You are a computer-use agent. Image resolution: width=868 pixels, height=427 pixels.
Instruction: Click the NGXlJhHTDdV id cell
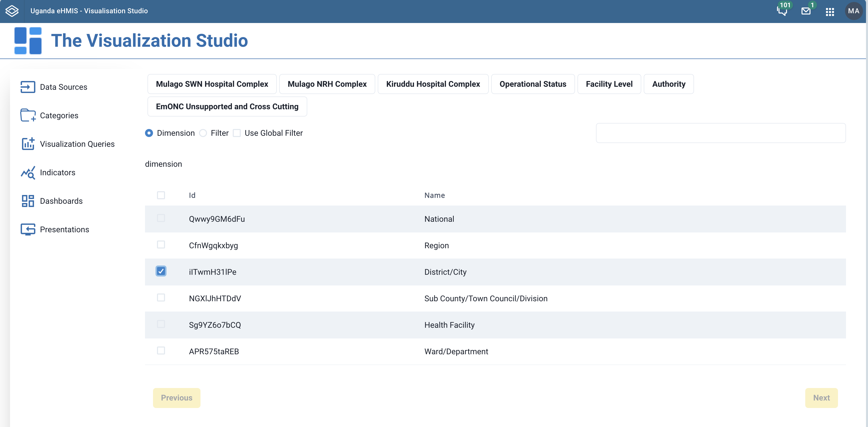tap(215, 298)
